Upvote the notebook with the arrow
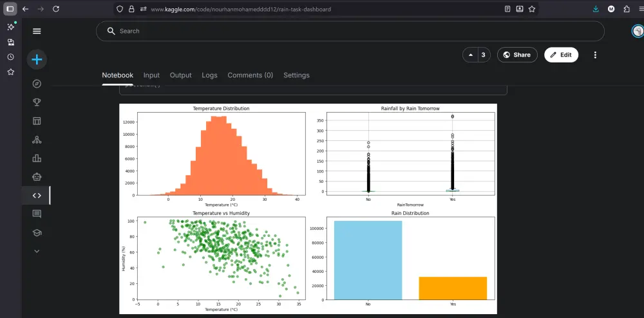644x318 pixels. pyautogui.click(x=471, y=55)
